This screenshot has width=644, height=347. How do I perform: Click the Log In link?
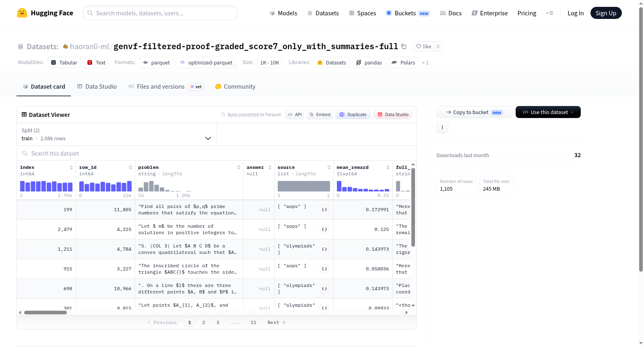[x=576, y=13]
